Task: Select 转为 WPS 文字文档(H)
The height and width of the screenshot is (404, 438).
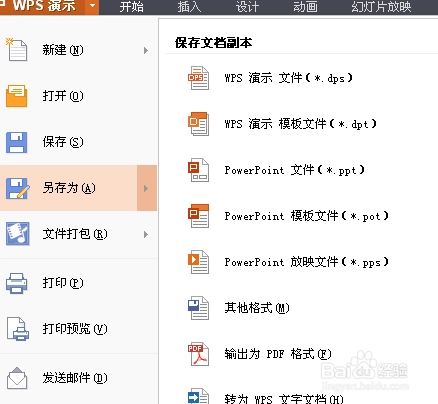Action: (284, 399)
